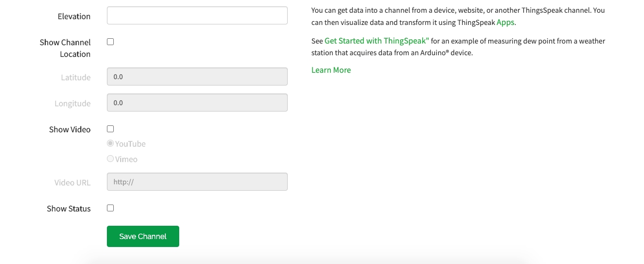This screenshot has width=644, height=264.
Task: Click the Latitude input field
Action: (197, 76)
